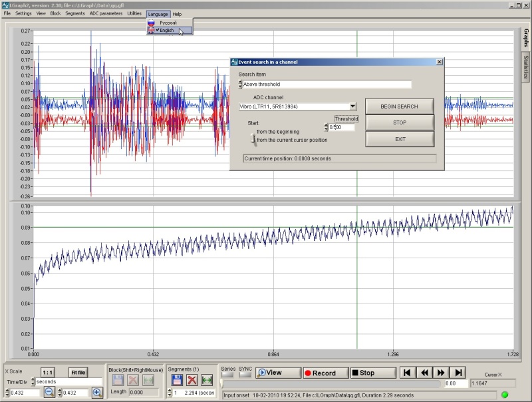Step the right 0.432 X scale spinner
This screenshot has height=402, width=532.
pyautogui.click(x=60, y=393)
